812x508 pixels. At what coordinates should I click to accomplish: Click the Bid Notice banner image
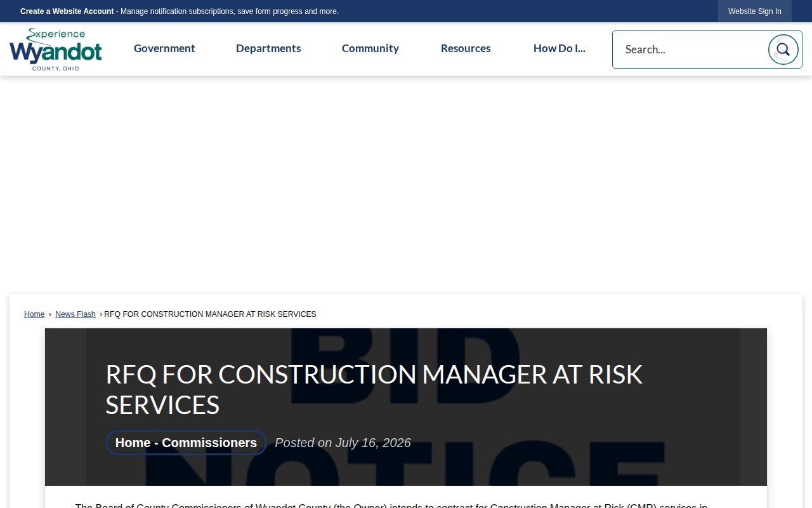[x=406, y=406]
